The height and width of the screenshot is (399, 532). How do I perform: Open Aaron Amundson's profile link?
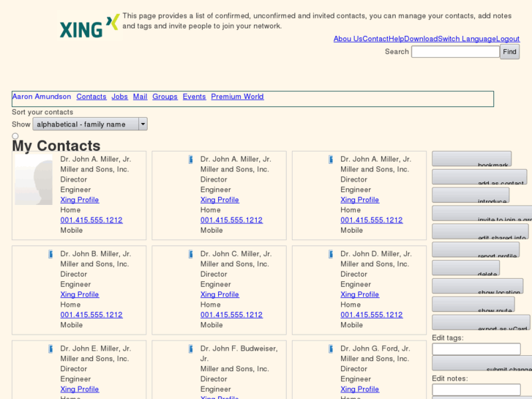(42, 97)
